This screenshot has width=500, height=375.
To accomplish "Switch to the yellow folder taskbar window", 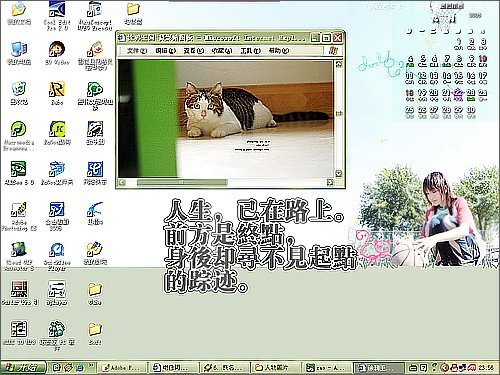I will [x=276, y=368].
